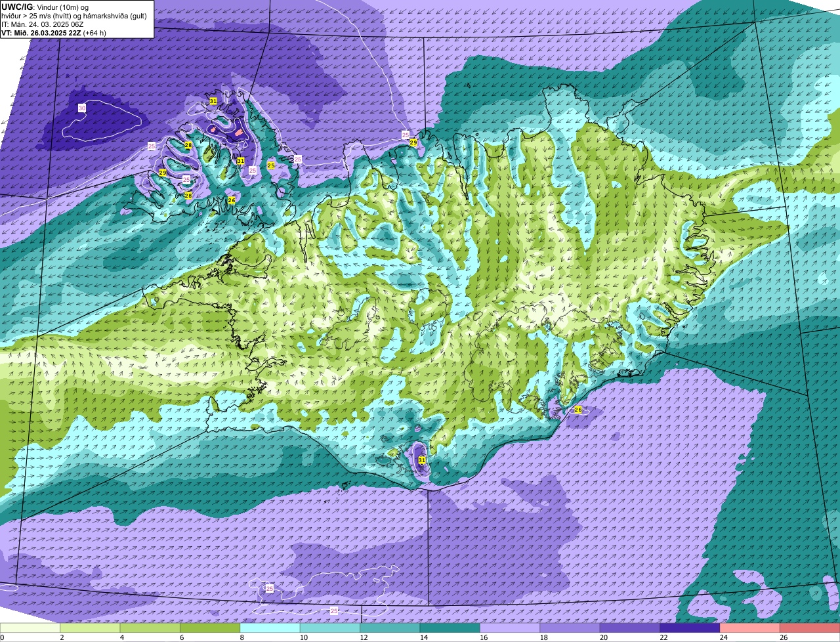Click the yellow 26 label on the southeast coast
The width and height of the screenshot is (840, 642).
(x=578, y=410)
